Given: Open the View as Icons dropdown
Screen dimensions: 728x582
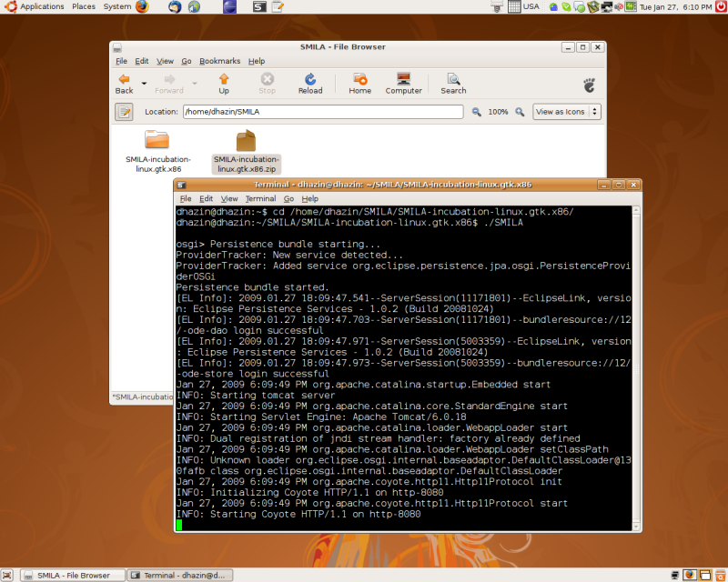Looking at the screenshot, I should tap(566, 112).
